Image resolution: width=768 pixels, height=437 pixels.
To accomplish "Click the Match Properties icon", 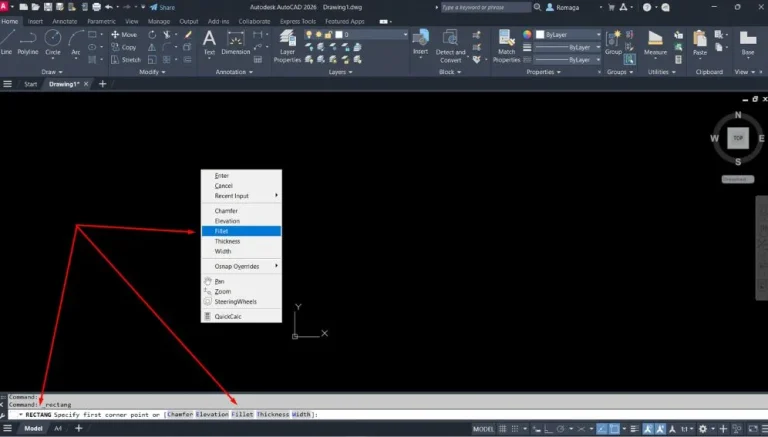I will point(507,42).
